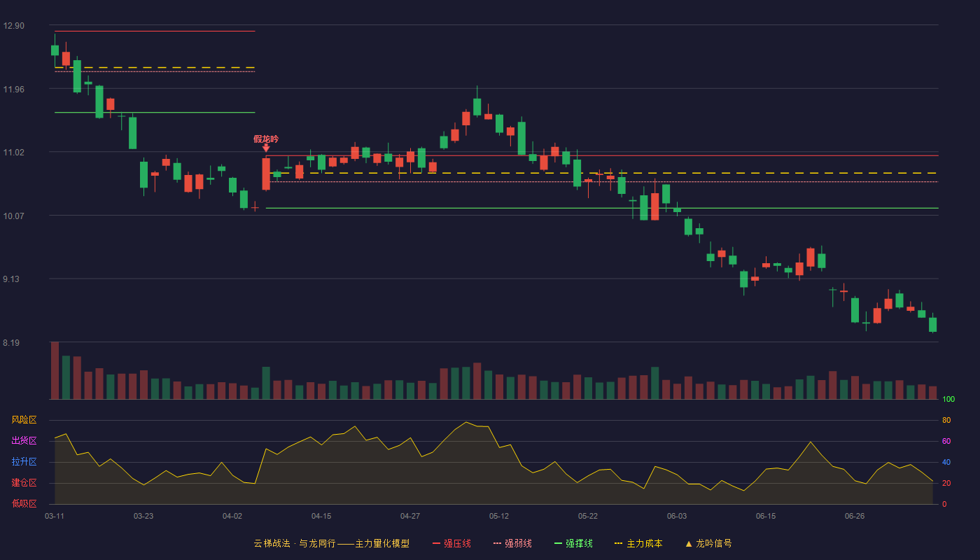The width and height of the screenshot is (980, 560).
Task: Click the 假龙吟 red arrow marker
Action: click(x=266, y=148)
